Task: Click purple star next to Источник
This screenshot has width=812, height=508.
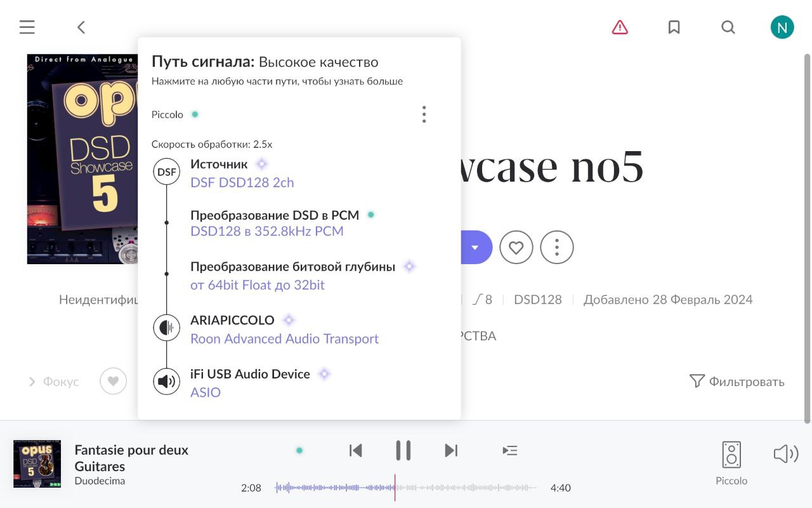Action: [x=261, y=164]
